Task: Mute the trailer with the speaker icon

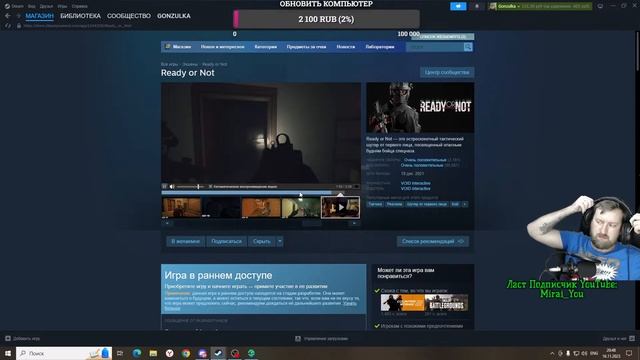Action: click(172, 187)
